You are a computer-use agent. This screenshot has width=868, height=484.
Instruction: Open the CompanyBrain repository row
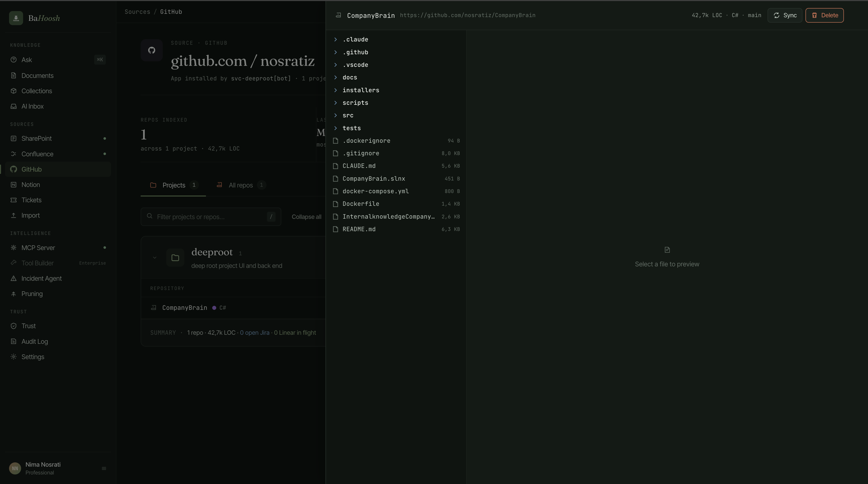coord(234,308)
